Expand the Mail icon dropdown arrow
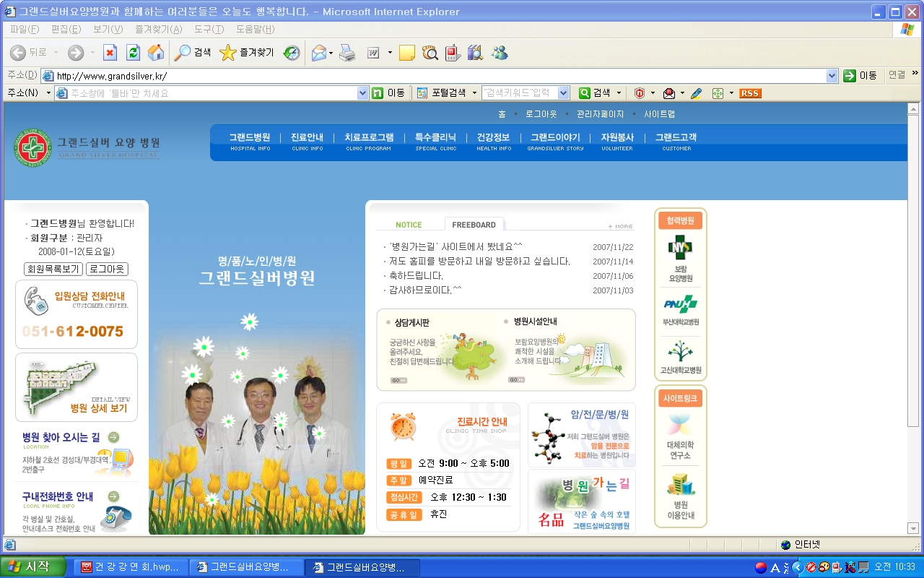This screenshot has height=578, width=924. [331, 53]
